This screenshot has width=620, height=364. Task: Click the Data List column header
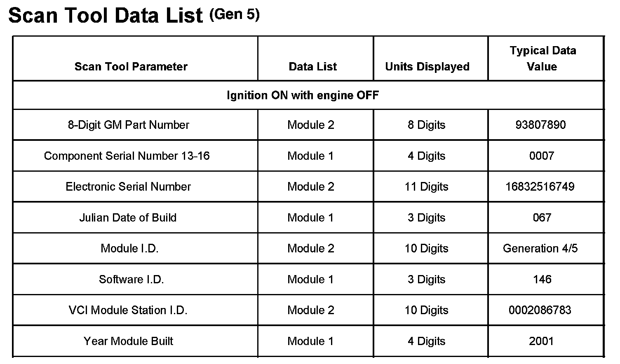(313, 67)
